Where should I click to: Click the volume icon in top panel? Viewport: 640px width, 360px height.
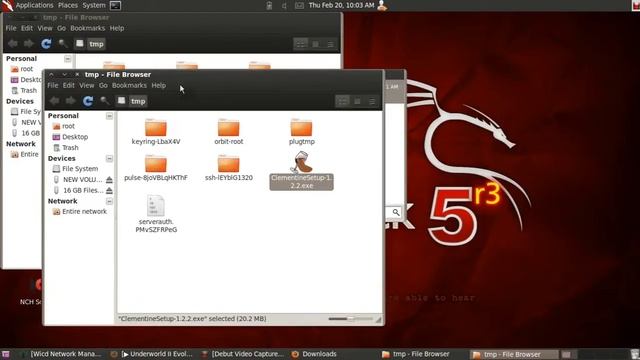click(284, 6)
